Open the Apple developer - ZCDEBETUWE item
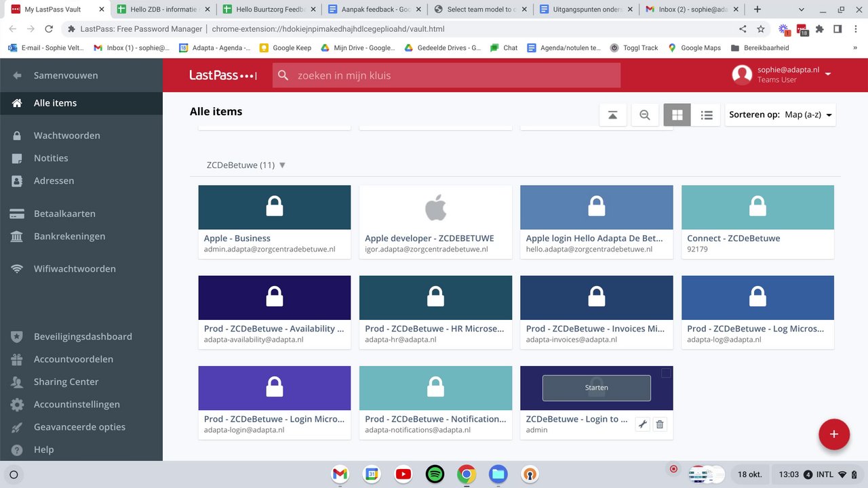The image size is (868, 488). click(435, 222)
